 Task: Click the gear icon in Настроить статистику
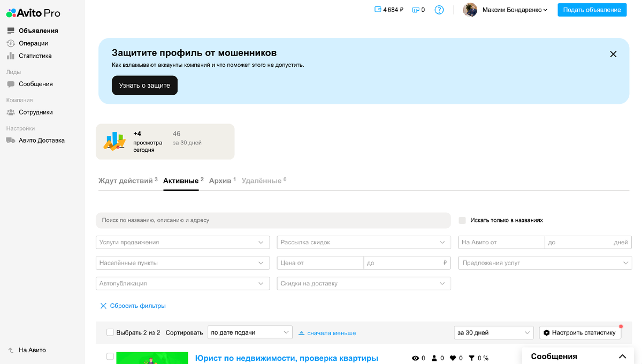546,332
